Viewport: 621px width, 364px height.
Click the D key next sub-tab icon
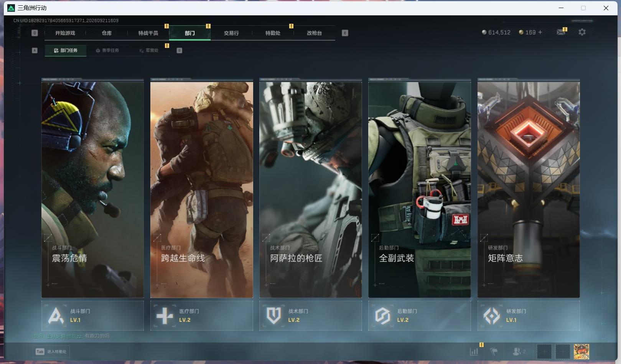[x=179, y=50]
